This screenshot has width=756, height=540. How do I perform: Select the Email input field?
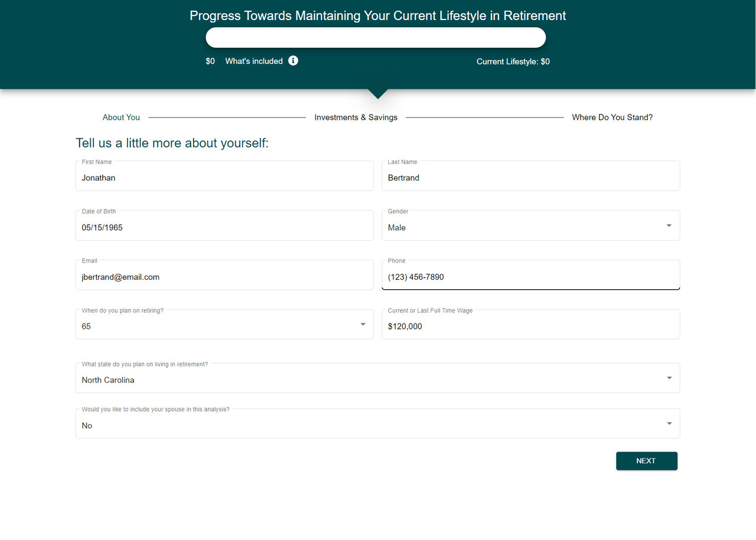tap(224, 275)
